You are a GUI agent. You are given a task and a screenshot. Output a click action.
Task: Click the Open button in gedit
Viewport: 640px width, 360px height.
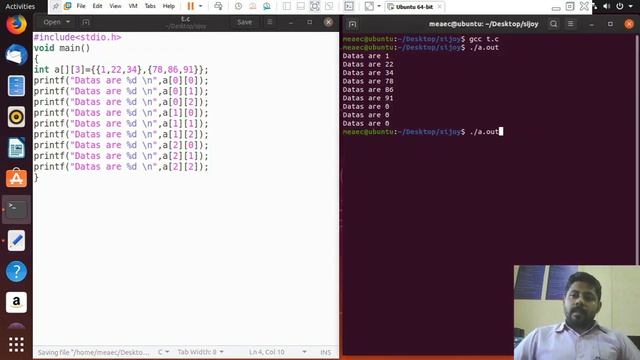52,22
